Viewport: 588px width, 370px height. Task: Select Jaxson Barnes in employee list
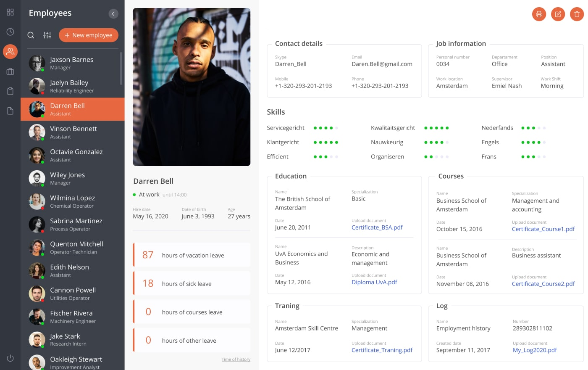(73, 63)
